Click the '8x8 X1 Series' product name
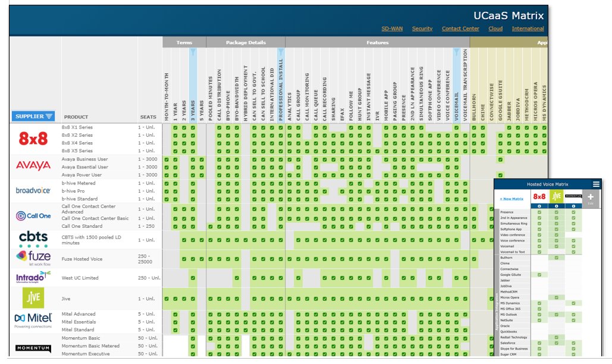 pyautogui.click(x=77, y=127)
